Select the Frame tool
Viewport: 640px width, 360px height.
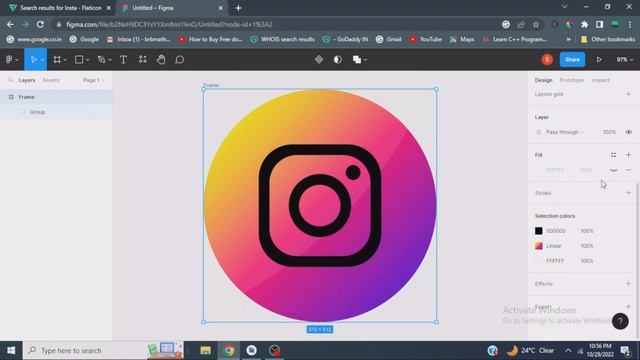57,60
